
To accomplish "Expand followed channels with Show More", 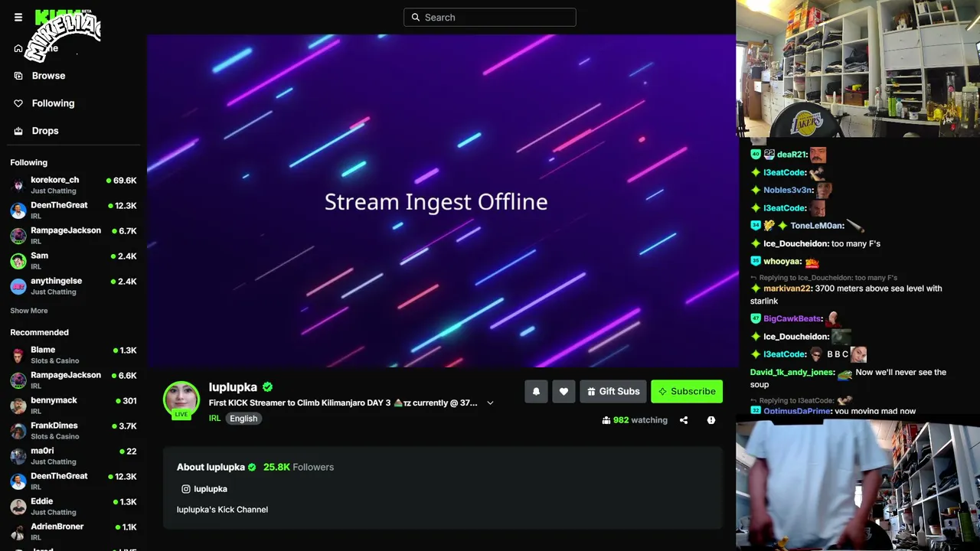I will [29, 311].
